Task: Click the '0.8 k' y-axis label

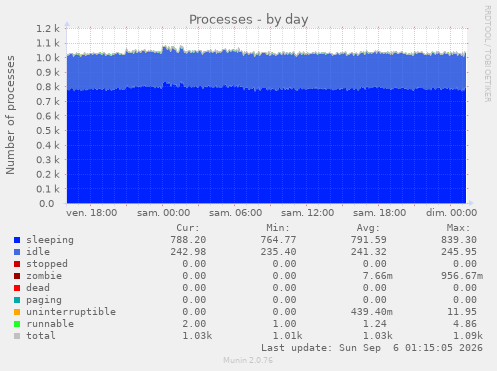Action: coord(48,87)
